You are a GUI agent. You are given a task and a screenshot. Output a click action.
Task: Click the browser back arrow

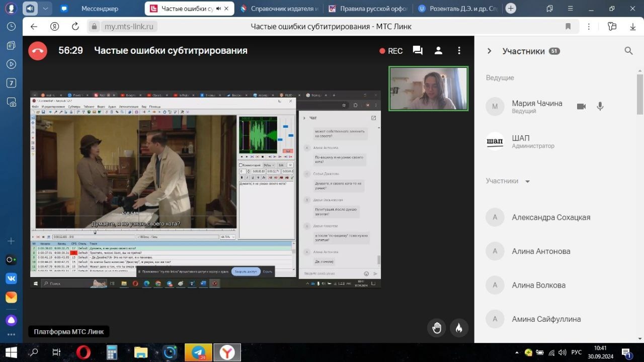tap(34, 27)
